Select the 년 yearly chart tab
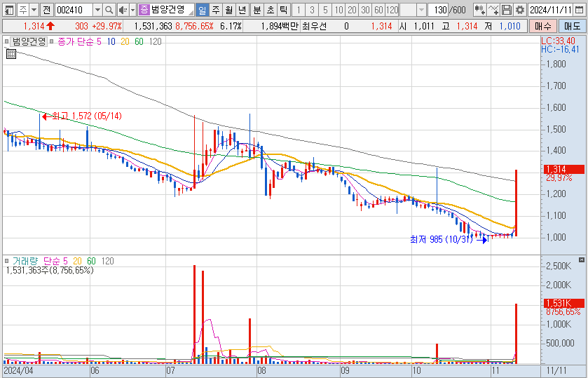 click(x=242, y=10)
